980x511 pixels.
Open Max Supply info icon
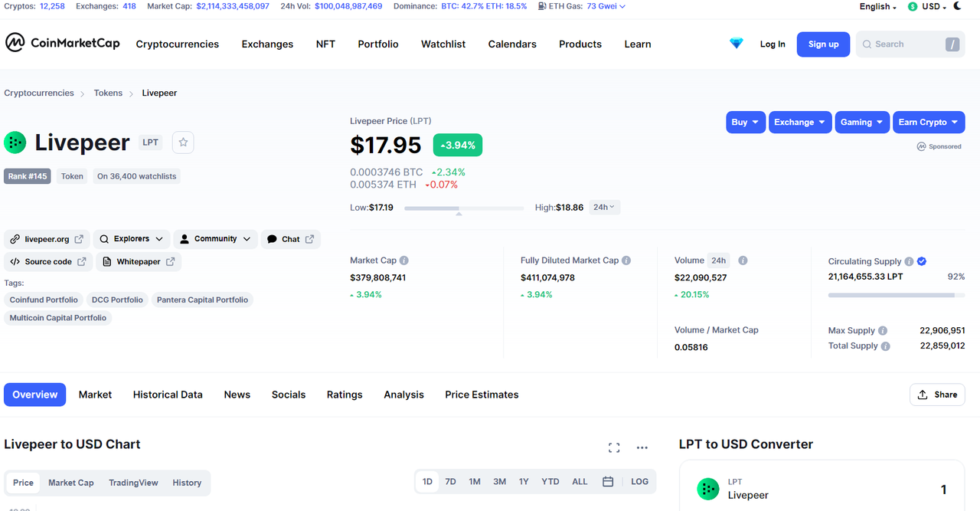click(x=883, y=331)
